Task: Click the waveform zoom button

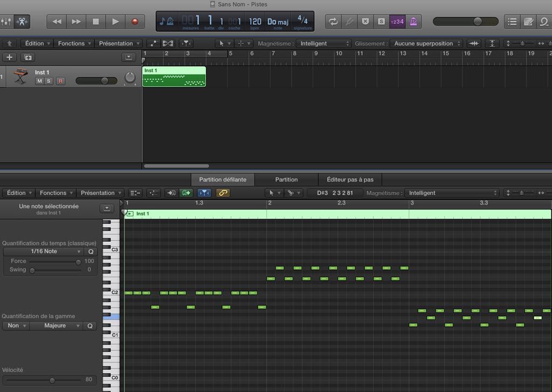Action: pyautogui.click(x=474, y=43)
